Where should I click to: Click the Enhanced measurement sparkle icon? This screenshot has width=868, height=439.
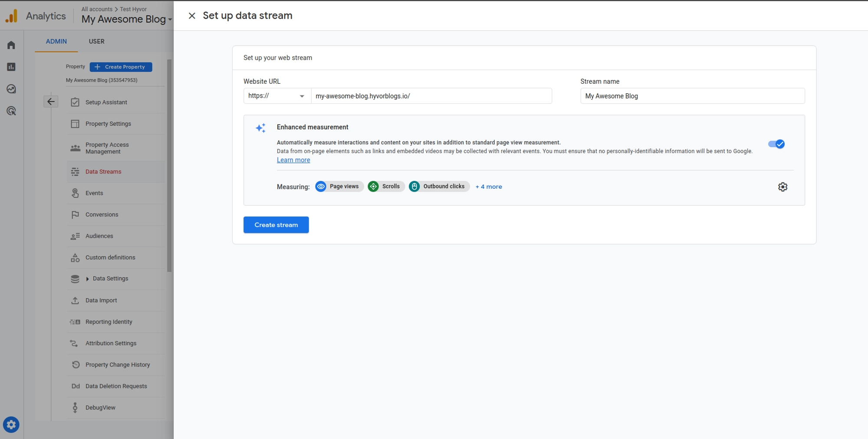[260, 128]
